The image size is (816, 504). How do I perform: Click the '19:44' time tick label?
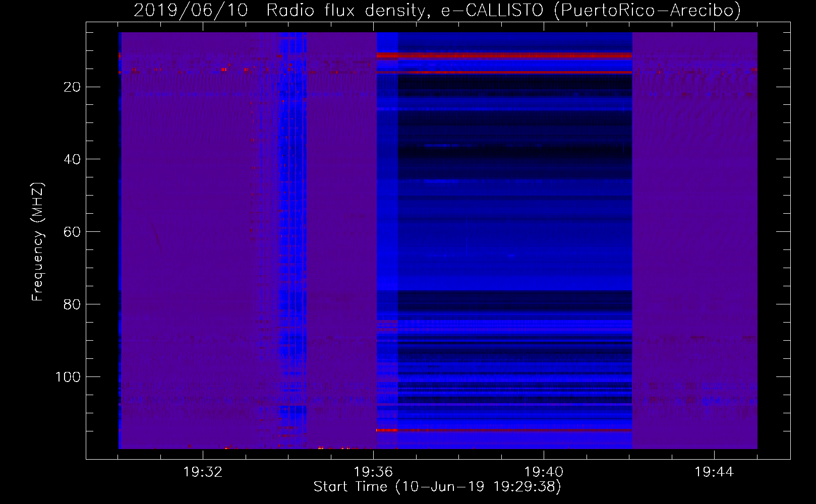[714, 472]
